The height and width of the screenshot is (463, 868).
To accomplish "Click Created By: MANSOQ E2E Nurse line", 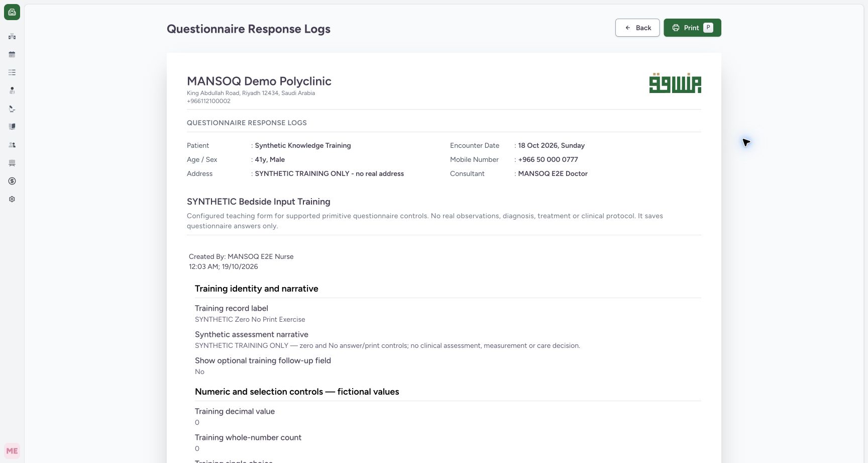I will coord(241,256).
